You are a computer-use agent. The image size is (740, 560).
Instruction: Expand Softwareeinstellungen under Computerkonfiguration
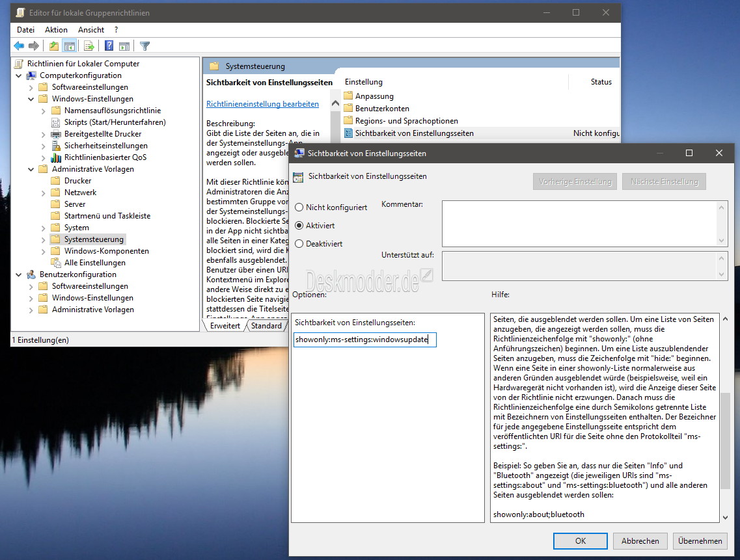coord(31,87)
